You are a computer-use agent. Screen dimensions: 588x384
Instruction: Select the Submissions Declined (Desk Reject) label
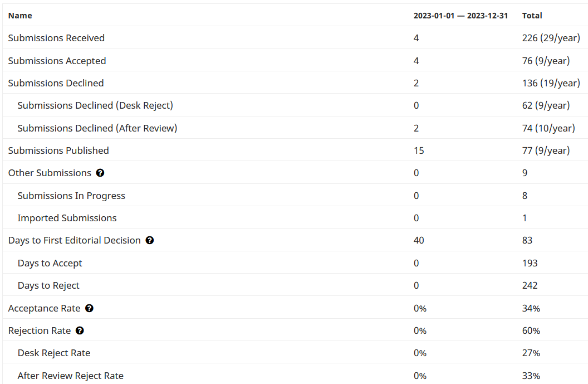(x=95, y=105)
